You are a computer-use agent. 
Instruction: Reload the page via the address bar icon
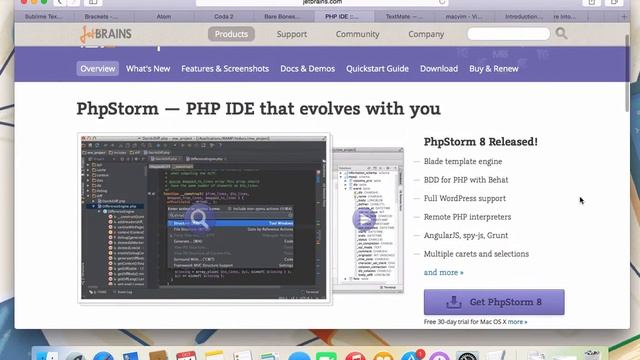[x=442, y=2]
